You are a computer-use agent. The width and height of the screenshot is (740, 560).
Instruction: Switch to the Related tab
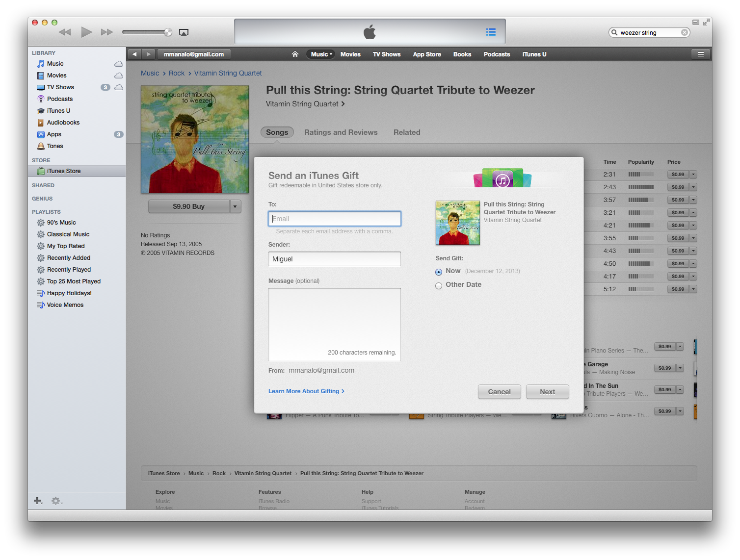click(x=407, y=132)
